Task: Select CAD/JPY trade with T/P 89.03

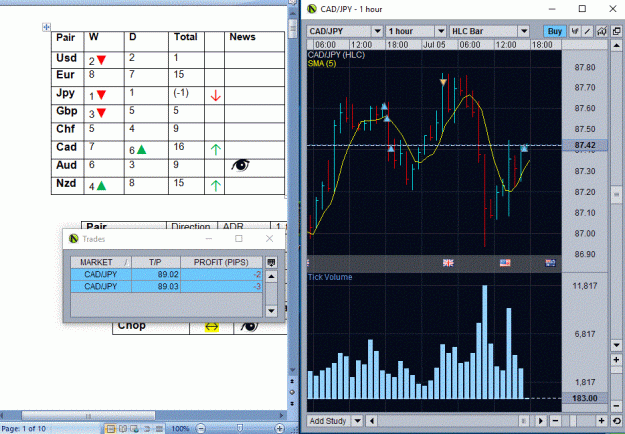Action: tap(167, 287)
